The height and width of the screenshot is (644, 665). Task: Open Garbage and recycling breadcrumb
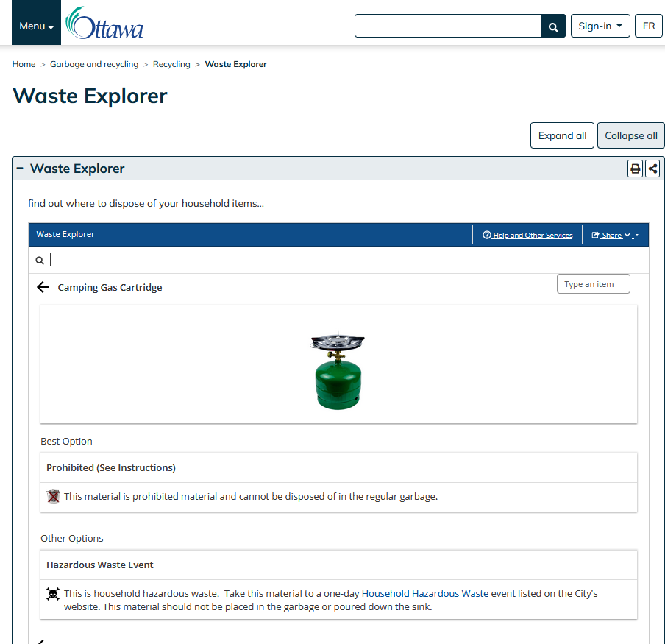tap(94, 64)
